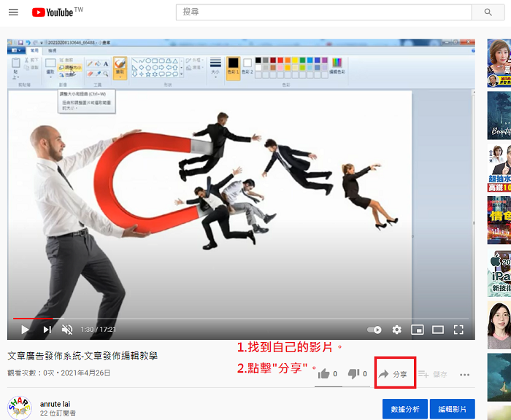Switch to miniplayer mode
Image resolution: width=511 pixels, height=420 pixels.
(x=417, y=330)
